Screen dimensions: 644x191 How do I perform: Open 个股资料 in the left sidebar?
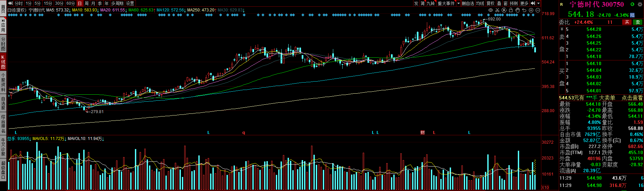pos(3,83)
